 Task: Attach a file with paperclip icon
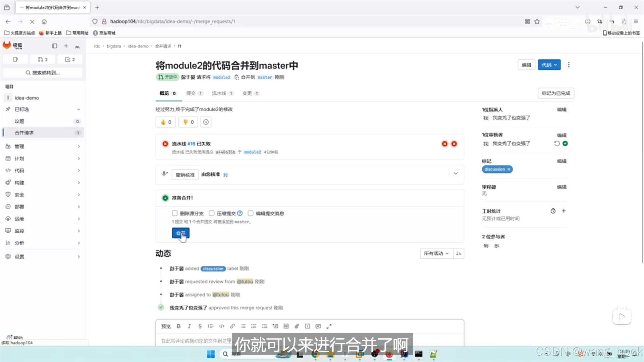click(297, 326)
